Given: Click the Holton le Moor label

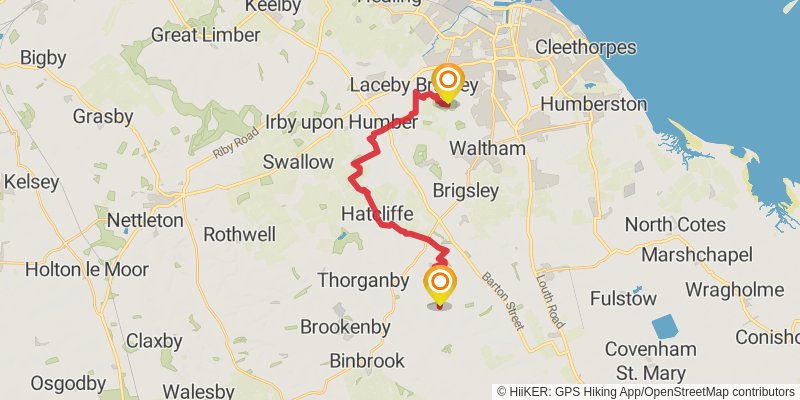Looking at the screenshot, I should click(87, 269).
